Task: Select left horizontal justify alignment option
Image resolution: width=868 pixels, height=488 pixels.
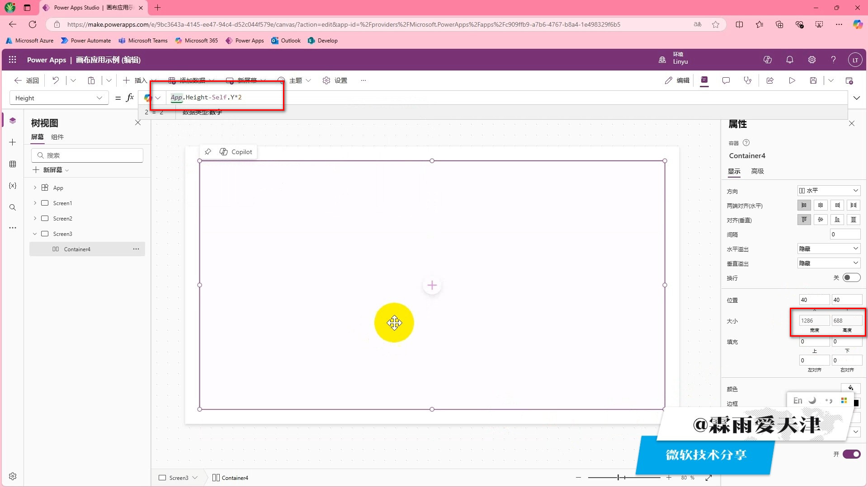Action: coord(804,205)
